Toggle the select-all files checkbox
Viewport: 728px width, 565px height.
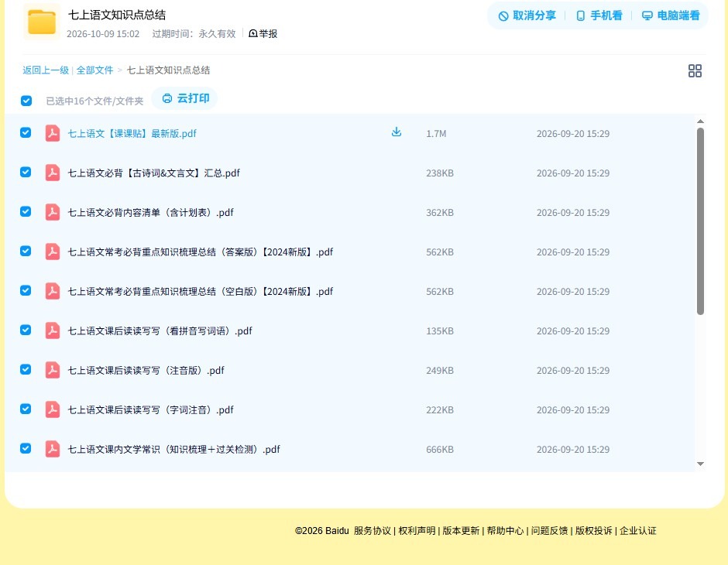(26, 101)
